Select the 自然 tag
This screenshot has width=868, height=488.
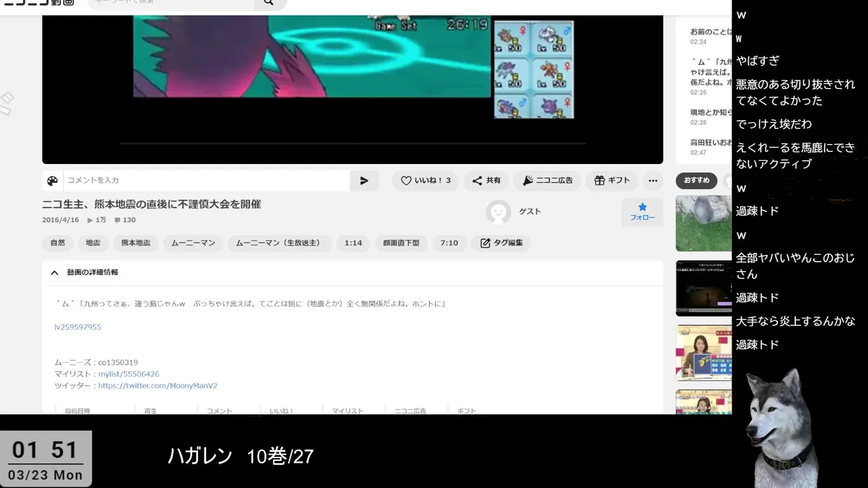point(58,243)
